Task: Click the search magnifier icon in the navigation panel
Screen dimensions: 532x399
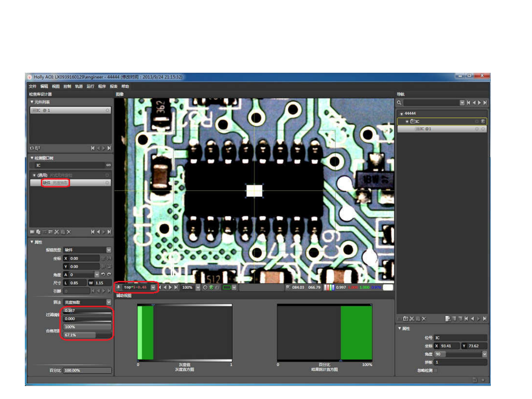Action: tap(399, 103)
